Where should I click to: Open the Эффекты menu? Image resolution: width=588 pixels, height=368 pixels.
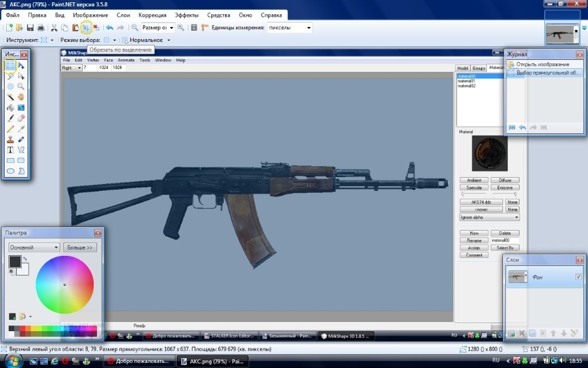[x=186, y=15]
